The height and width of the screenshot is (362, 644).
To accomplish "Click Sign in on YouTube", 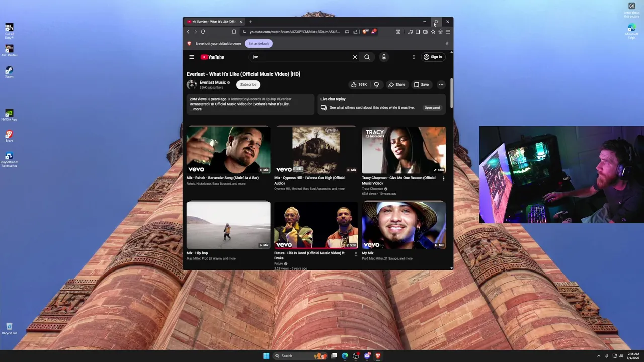I will coord(433,57).
